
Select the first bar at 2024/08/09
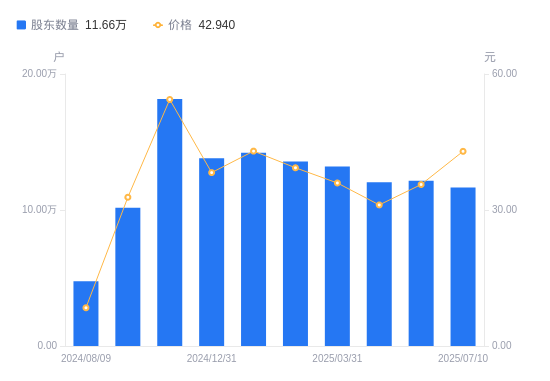[x=86, y=313]
